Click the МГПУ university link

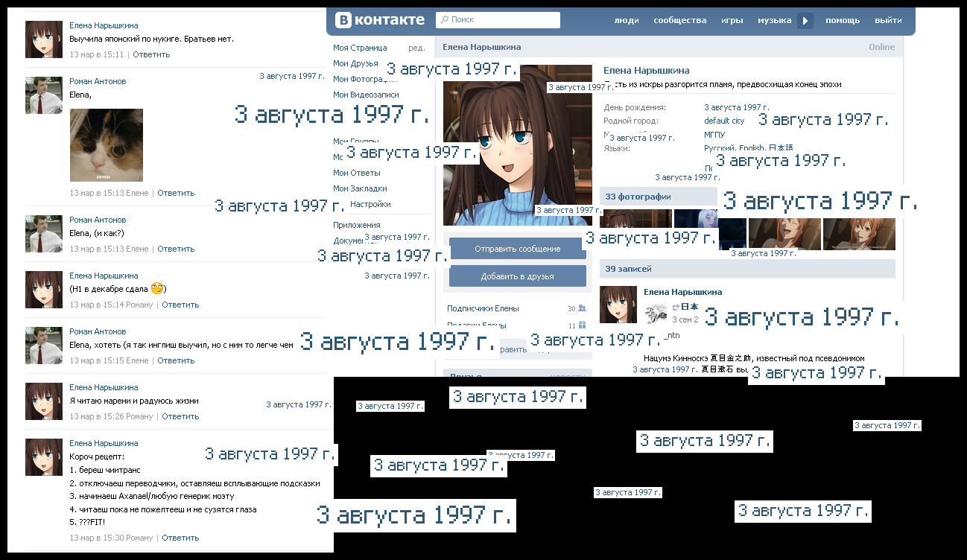[714, 135]
